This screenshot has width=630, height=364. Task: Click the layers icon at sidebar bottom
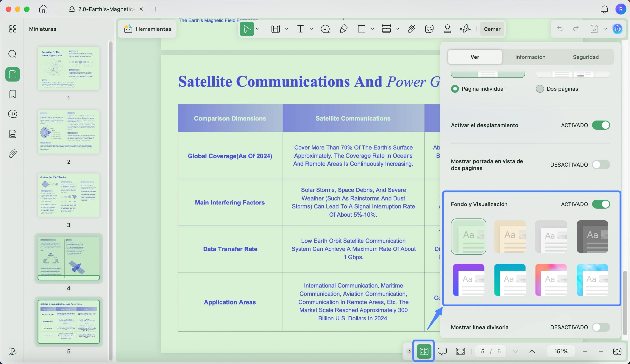click(x=13, y=351)
